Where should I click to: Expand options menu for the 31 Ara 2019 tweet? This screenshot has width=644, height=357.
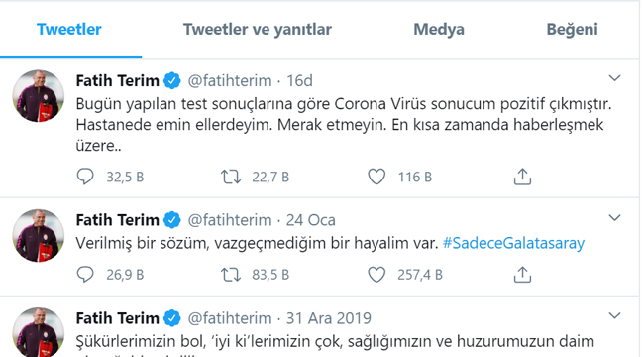point(614,315)
